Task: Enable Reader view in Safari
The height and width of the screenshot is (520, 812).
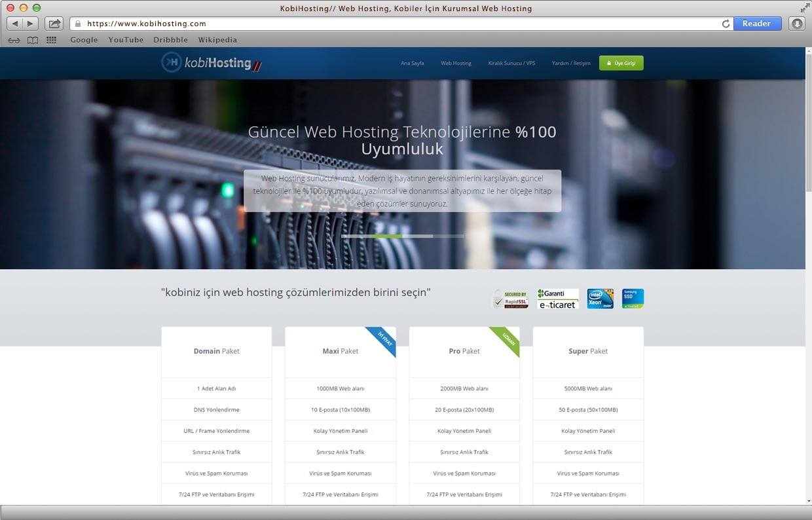Action: click(x=758, y=23)
